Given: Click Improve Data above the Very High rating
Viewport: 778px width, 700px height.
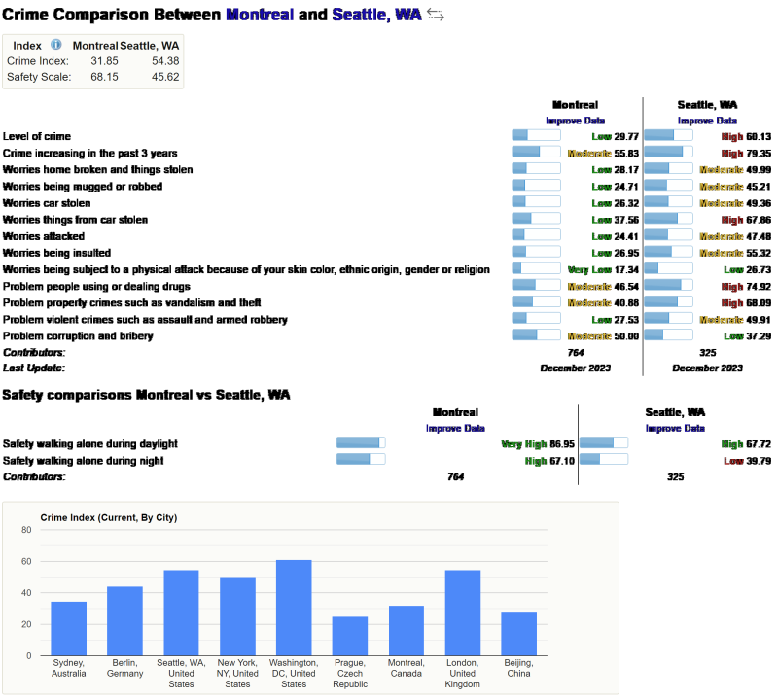Looking at the screenshot, I should [x=454, y=428].
